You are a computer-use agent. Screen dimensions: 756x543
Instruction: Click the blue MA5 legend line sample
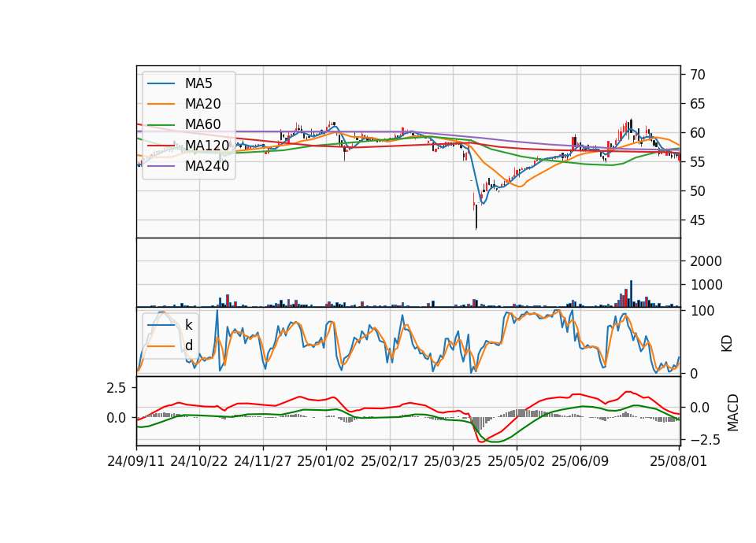161,83
